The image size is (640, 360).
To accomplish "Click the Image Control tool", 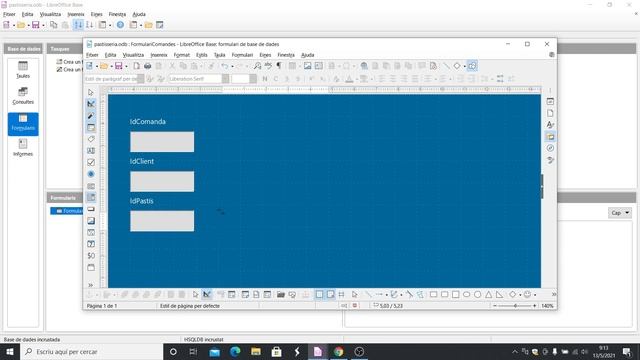I will (x=91, y=221).
